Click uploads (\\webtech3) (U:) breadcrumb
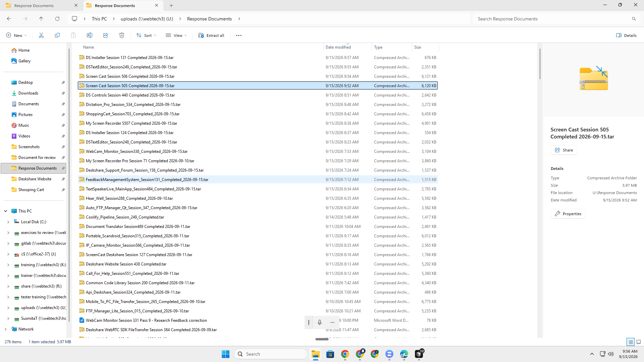The image size is (644, 362). point(147,19)
